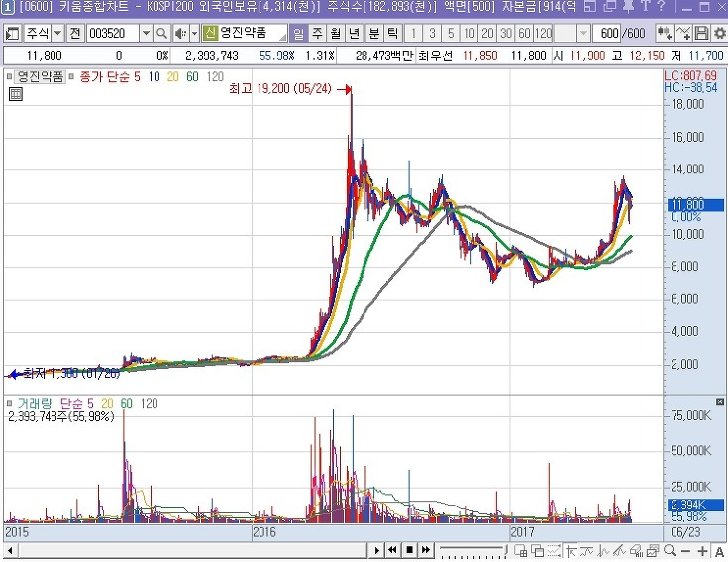The height and width of the screenshot is (562, 728).
Task: Click the 600 candle count input field
Action: click(x=607, y=33)
